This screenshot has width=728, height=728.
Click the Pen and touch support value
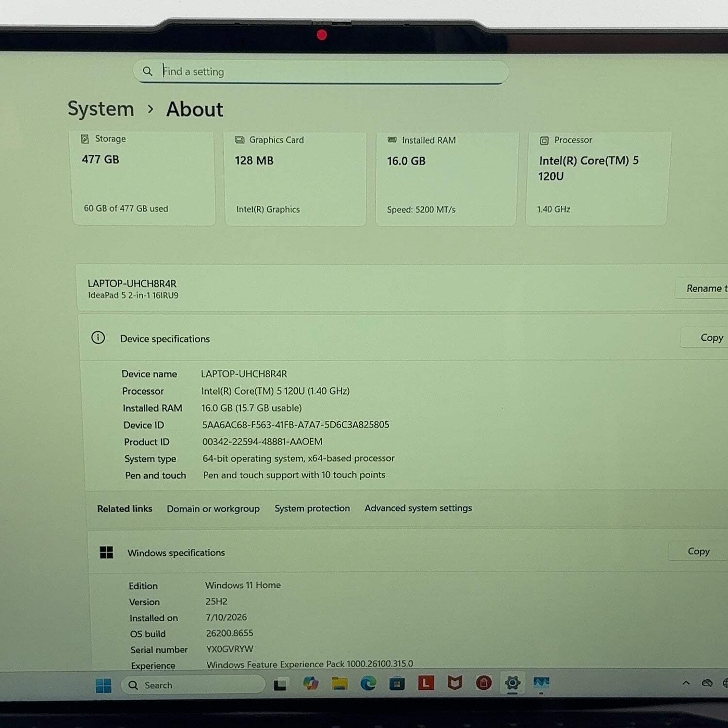294,475
